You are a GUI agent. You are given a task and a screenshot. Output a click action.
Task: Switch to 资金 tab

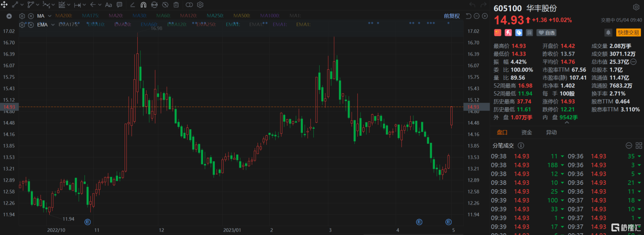coord(526,132)
